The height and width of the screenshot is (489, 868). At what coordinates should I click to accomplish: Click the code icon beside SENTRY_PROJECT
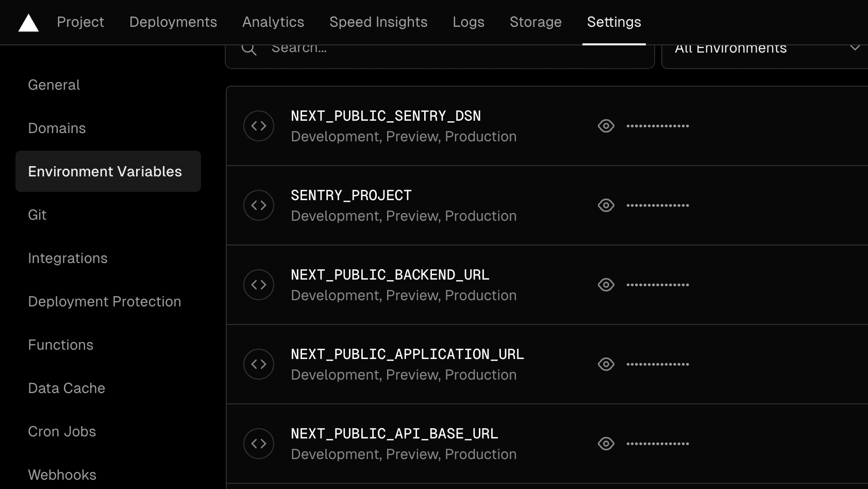(x=258, y=205)
